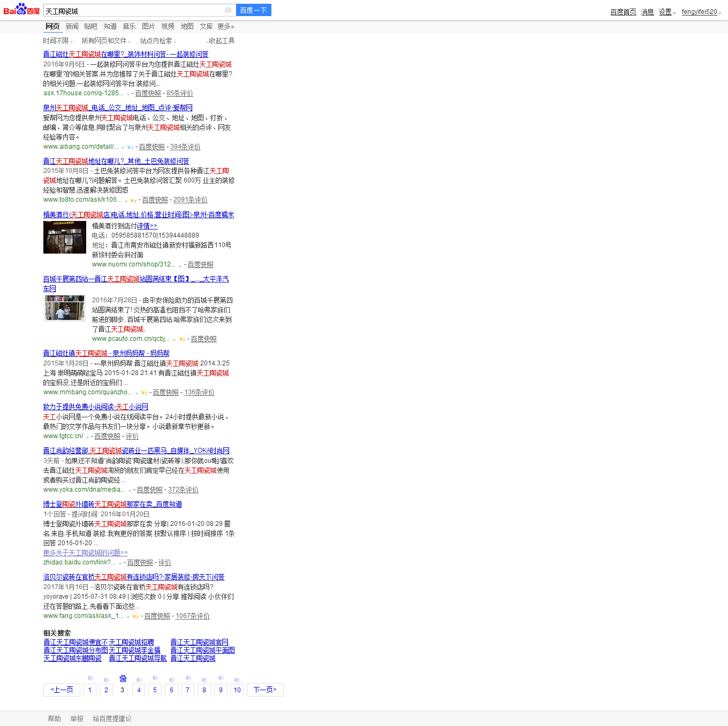Click the 百度一下 search button
This screenshot has height=726, width=728.
tap(254, 10)
